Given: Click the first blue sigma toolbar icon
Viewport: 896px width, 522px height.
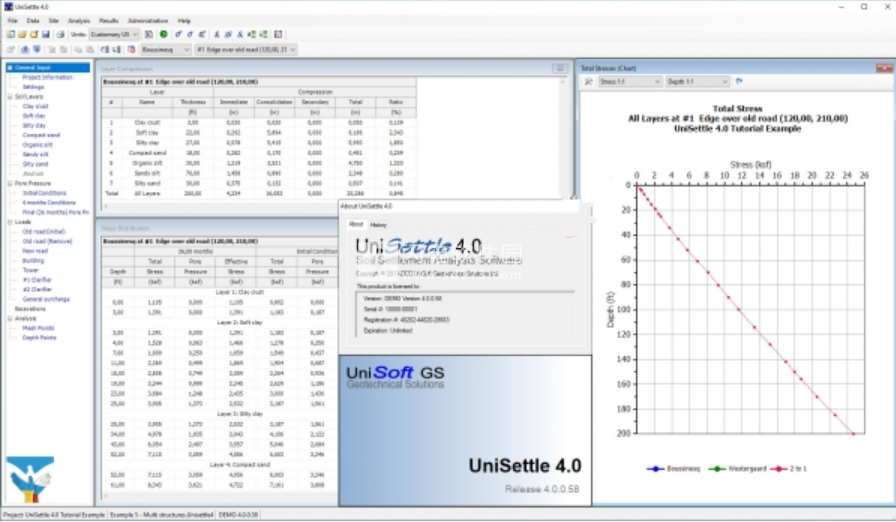Looking at the screenshot, I should 178,34.
